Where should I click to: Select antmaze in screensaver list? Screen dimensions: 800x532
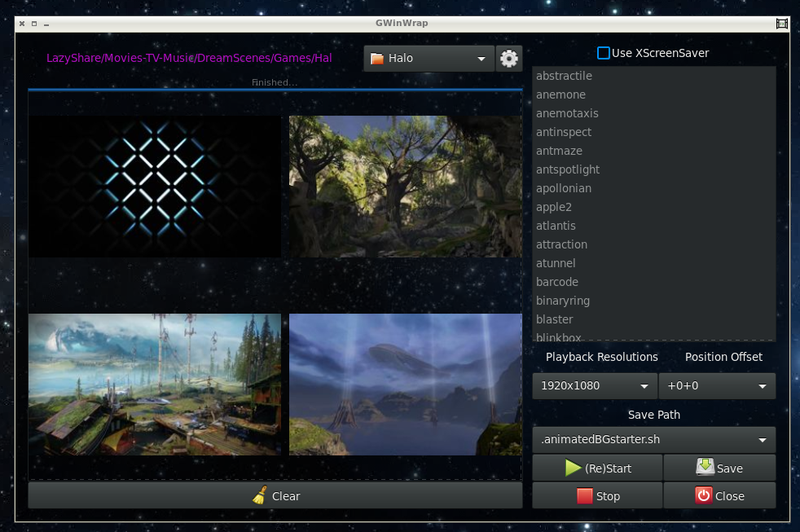[x=653, y=151]
